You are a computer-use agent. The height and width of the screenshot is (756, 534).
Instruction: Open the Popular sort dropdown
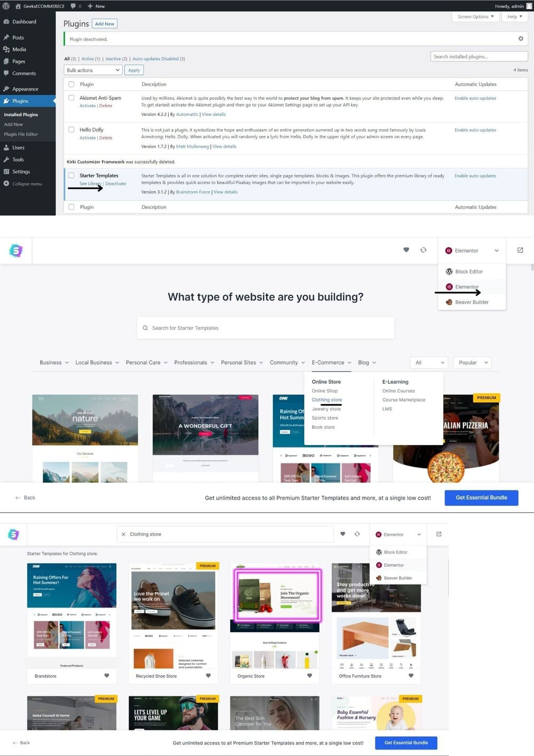[x=472, y=362]
